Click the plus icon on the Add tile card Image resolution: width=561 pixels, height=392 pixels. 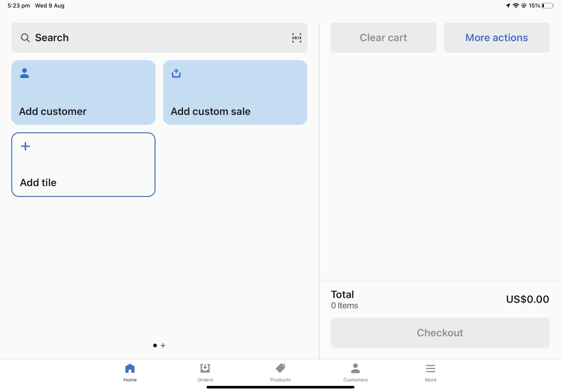25,146
